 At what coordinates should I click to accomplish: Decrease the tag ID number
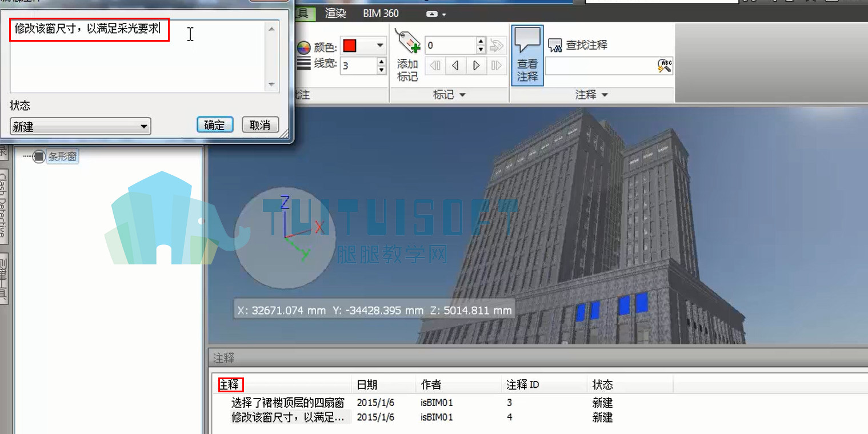481,49
